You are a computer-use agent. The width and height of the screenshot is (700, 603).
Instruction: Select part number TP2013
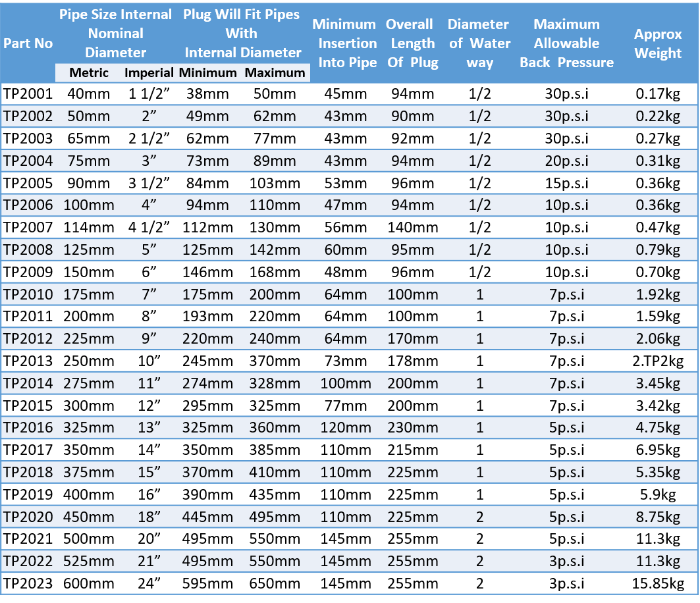(x=28, y=361)
